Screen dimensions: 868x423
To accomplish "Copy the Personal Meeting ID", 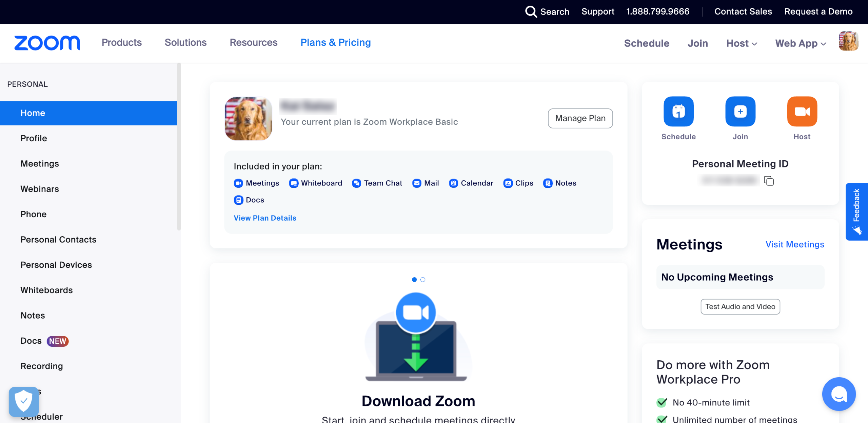I will (769, 181).
